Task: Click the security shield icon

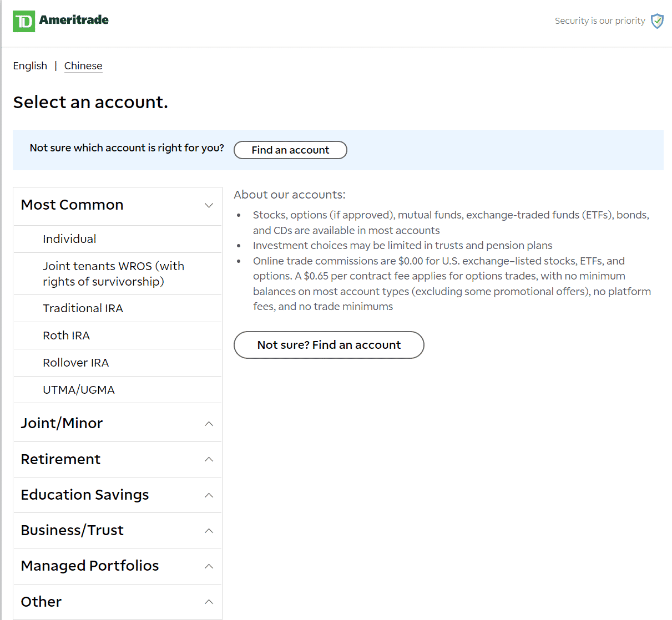Action: 657,21
